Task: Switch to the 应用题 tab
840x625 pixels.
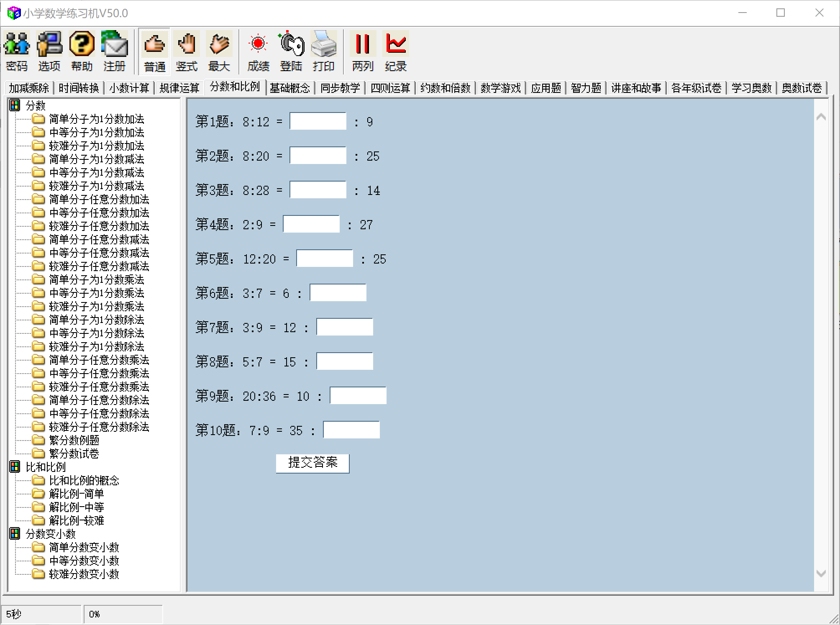Action: 546,88
